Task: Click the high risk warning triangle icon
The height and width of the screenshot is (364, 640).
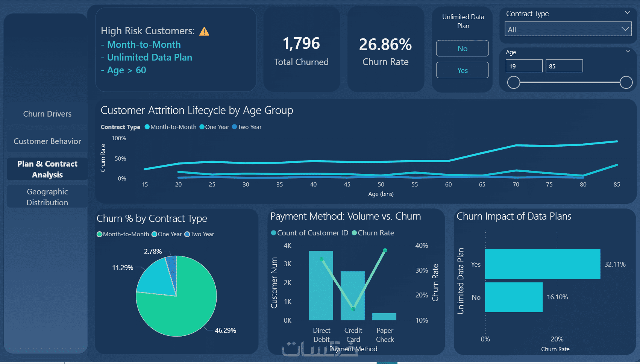Action: click(204, 32)
